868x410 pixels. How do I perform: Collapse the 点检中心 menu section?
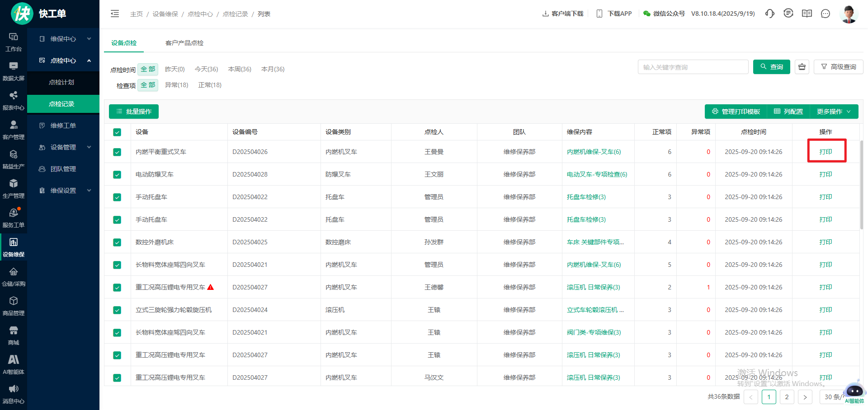click(63, 61)
